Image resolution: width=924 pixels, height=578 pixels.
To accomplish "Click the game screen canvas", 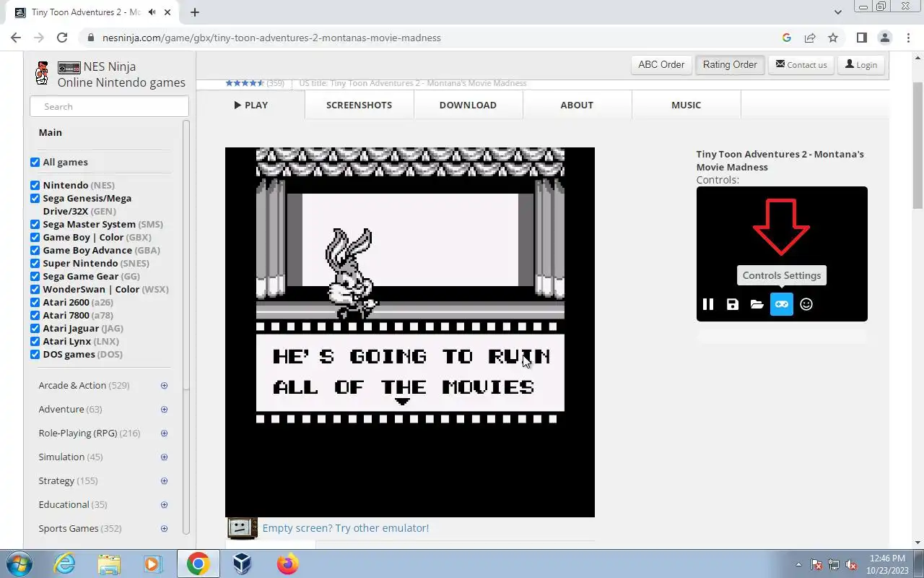I will [x=410, y=332].
